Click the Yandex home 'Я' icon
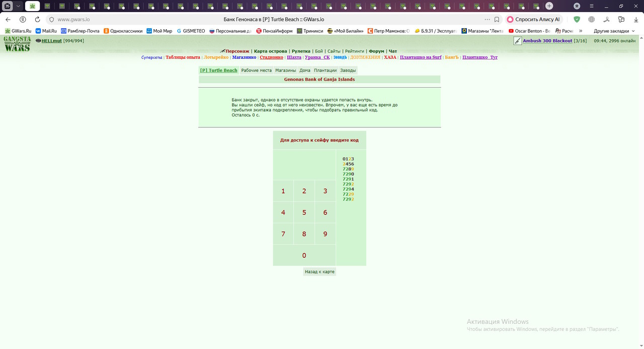Image resolution: width=644 pixels, height=349 pixels. click(x=23, y=19)
